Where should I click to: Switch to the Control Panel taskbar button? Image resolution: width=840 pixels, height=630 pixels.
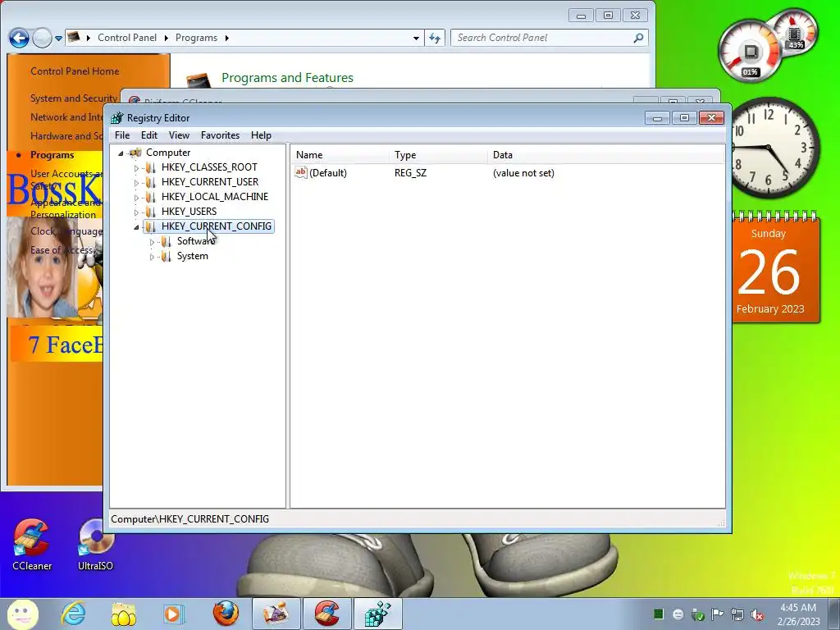click(x=276, y=614)
